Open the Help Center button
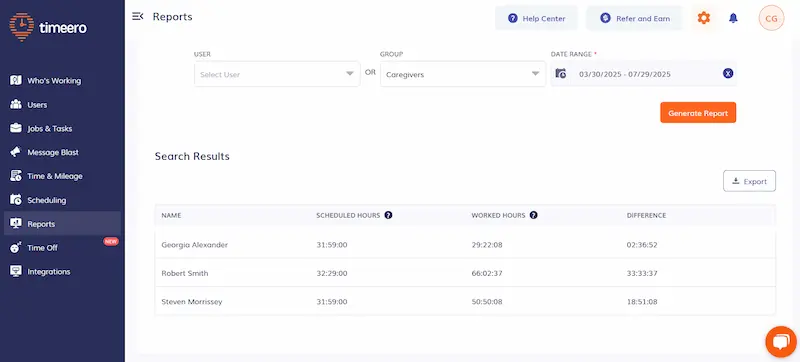 pos(536,18)
